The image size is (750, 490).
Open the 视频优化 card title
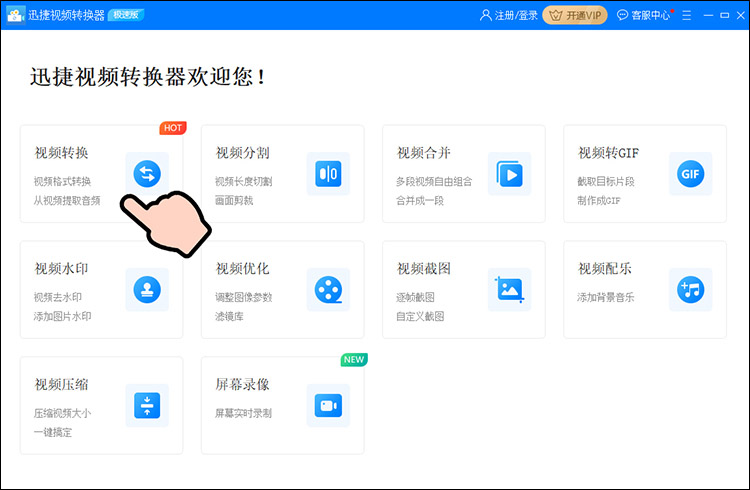click(243, 268)
